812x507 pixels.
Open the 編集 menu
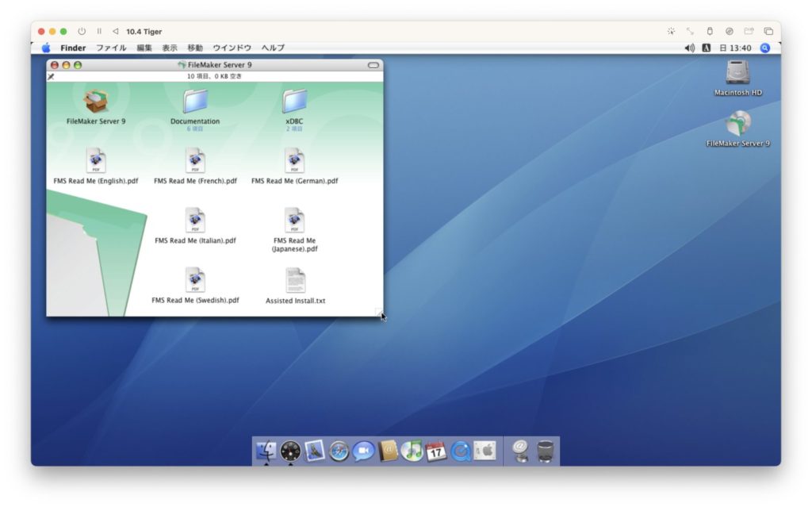[x=144, y=48]
